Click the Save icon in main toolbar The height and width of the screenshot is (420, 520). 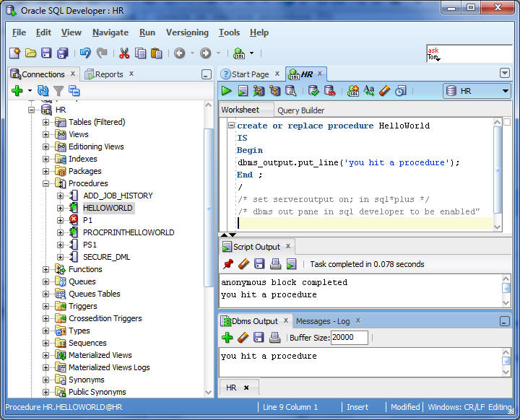point(46,53)
